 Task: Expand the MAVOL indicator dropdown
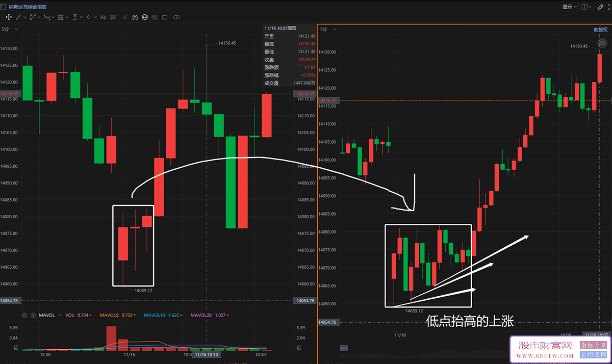click(60, 315)
